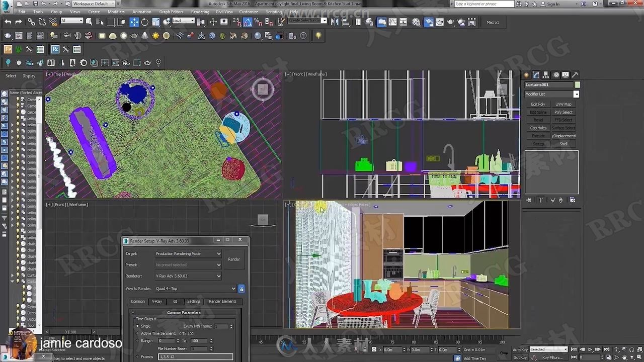Activate the Select and Move tool
The image size is (644, 362).
tap(134, 22)
